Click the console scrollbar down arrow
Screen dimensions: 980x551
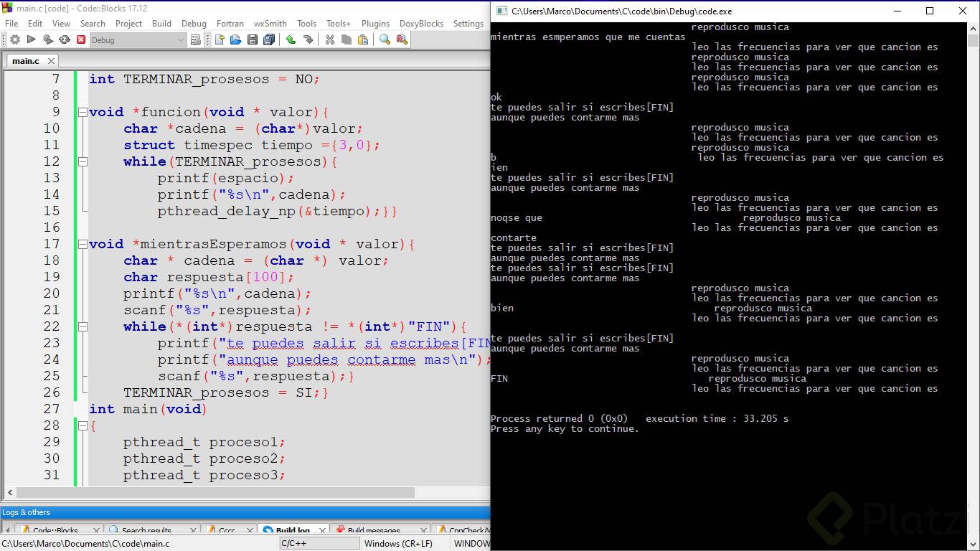(973, 545)
